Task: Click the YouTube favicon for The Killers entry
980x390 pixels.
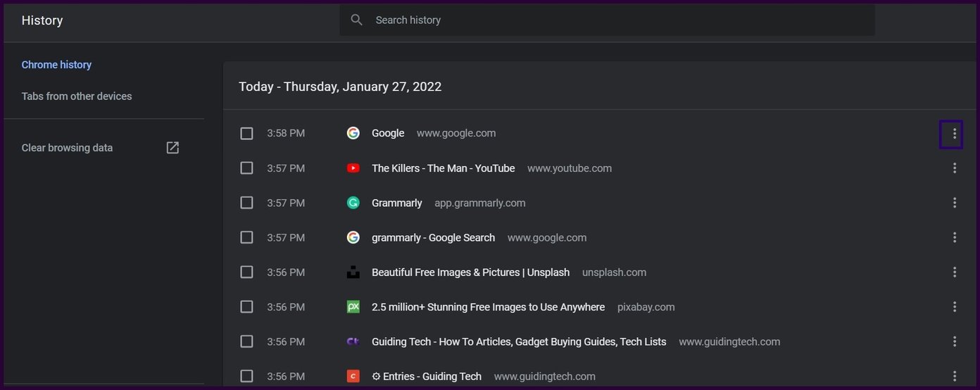Action: click(353, 168)
